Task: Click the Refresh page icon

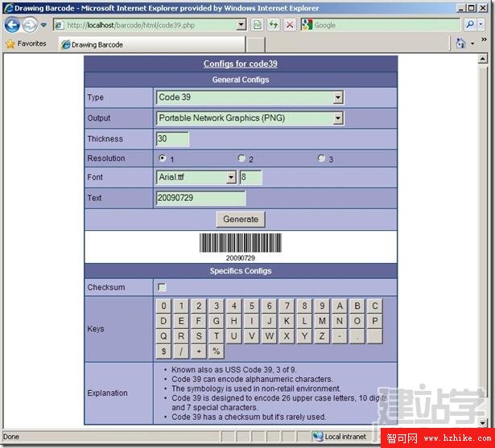Action: coord(274,25)
